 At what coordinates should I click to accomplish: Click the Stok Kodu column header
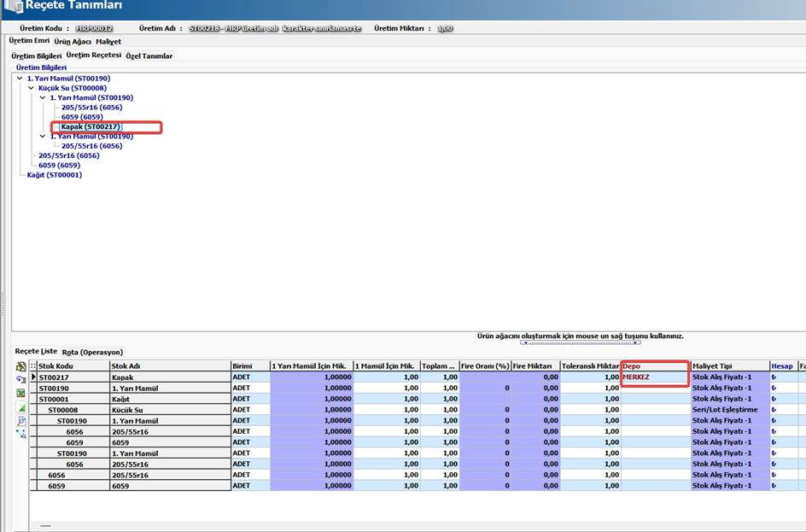73,366
